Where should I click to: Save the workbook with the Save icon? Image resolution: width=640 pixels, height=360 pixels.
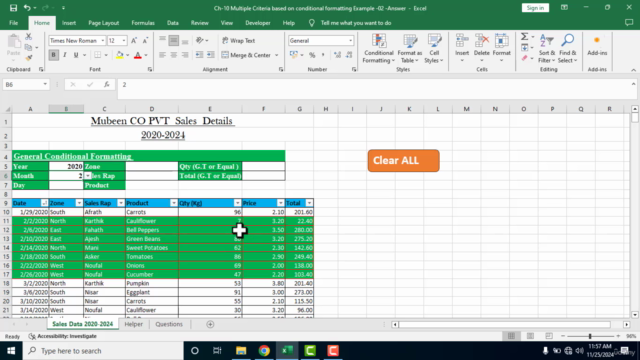[13, 8]
